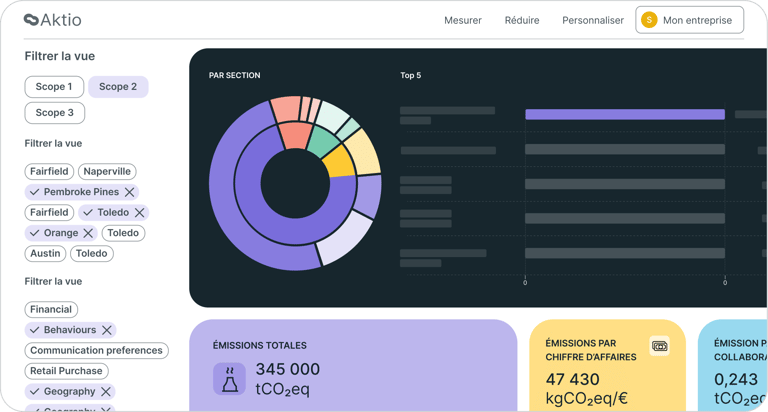Click the PAR SECTION chart heading
Image resolution: width=768 pixels, height=412 pixels.
pos(235,75)
